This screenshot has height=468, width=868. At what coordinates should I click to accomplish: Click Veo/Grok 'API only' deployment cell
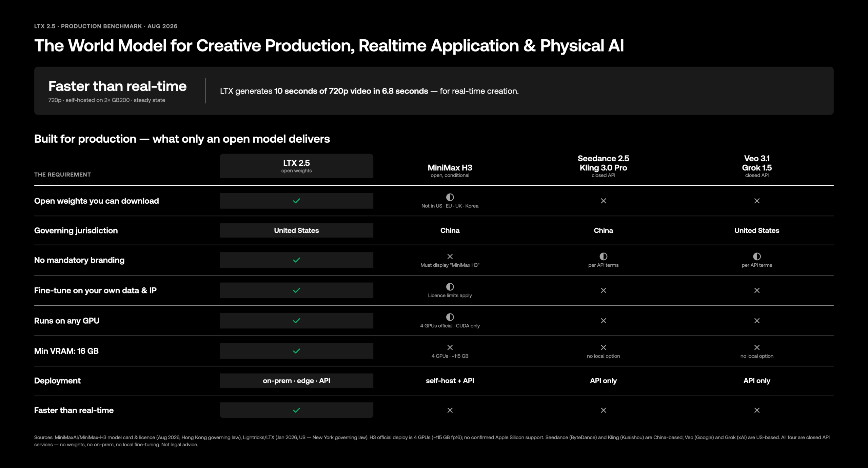point(757,381)
